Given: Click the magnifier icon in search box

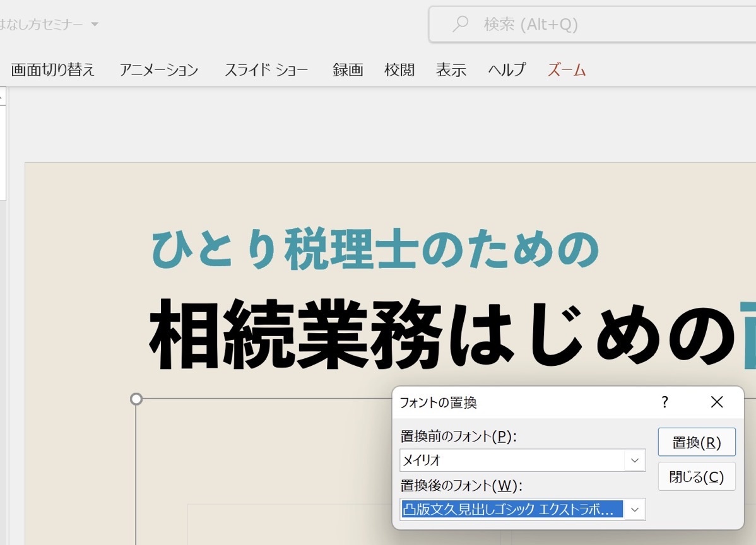Looking at the screenshot, I should [461, 23].
